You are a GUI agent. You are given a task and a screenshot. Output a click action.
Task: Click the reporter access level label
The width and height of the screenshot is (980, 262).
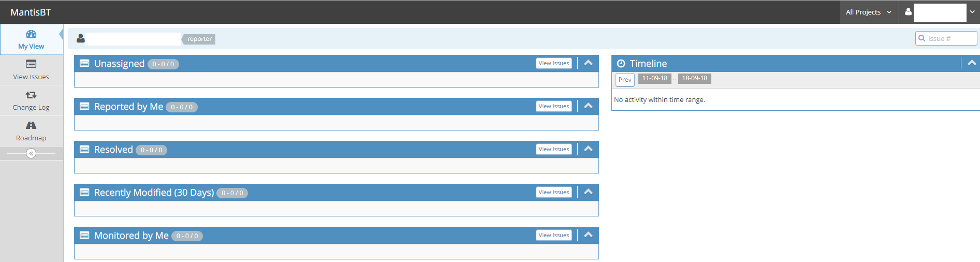point(199,39)
